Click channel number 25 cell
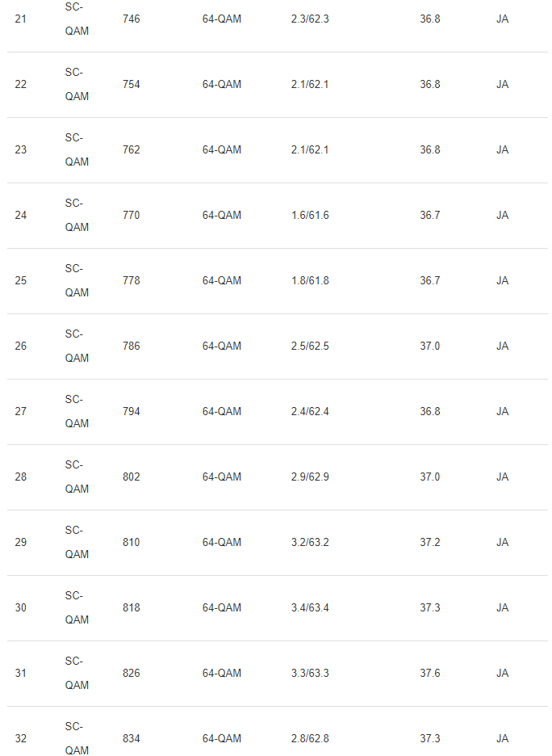This screenshot has height=756, width=552. coord(20,280)
